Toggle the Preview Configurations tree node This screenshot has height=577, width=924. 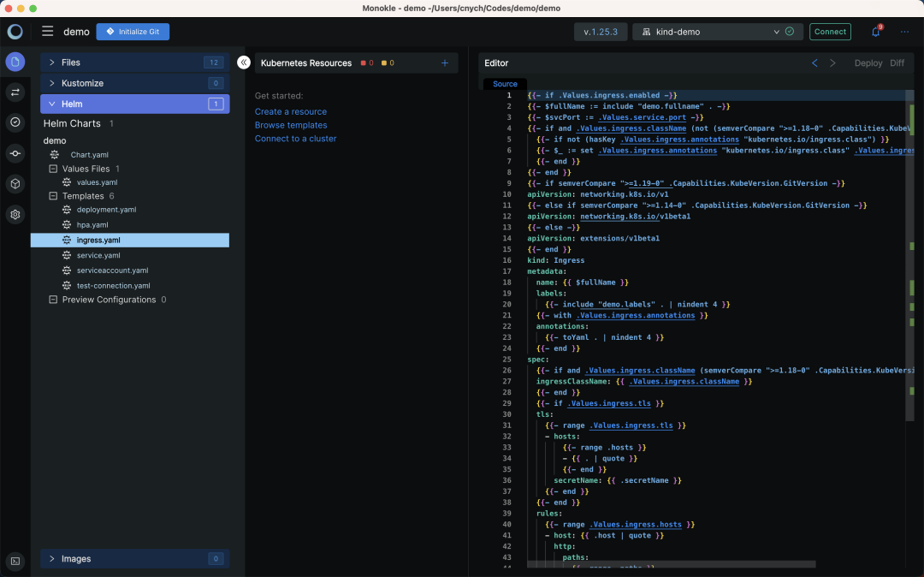pos(53,300)
